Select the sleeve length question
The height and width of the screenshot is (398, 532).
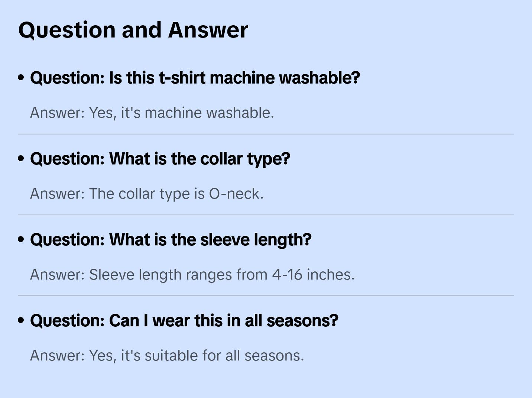[171, 240]
